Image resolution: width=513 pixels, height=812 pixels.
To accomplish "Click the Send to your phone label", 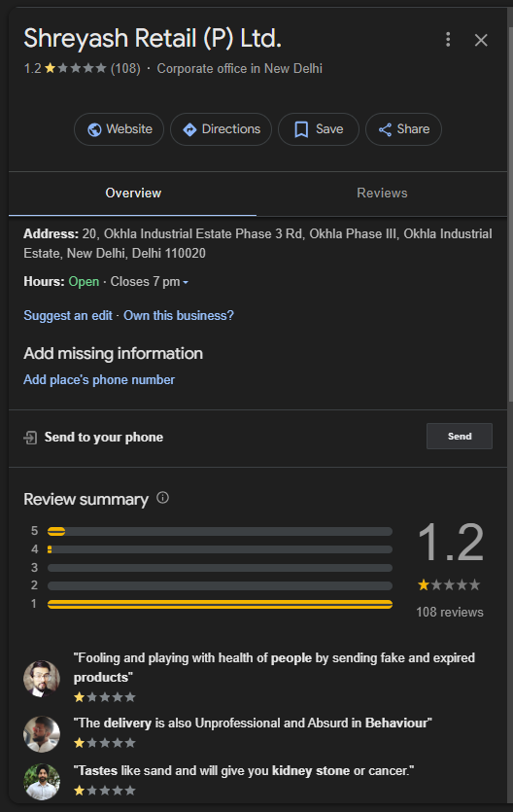I will pos(103,437).
